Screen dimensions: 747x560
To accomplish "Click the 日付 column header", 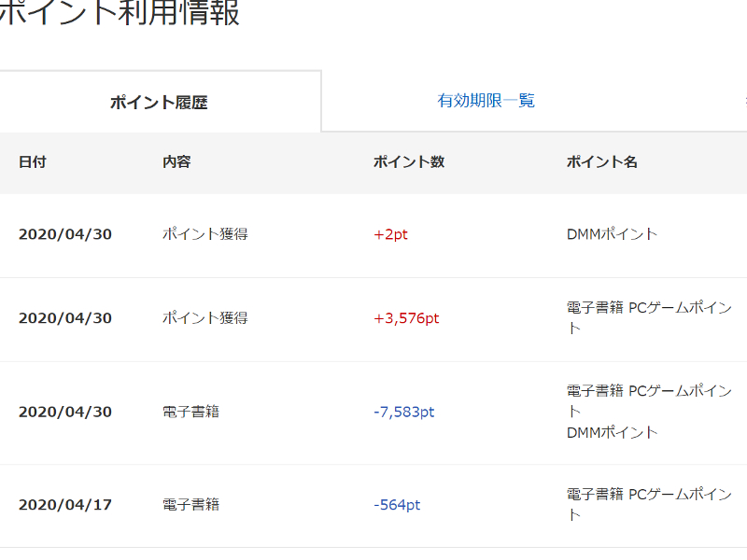I will tap(33, 161).
